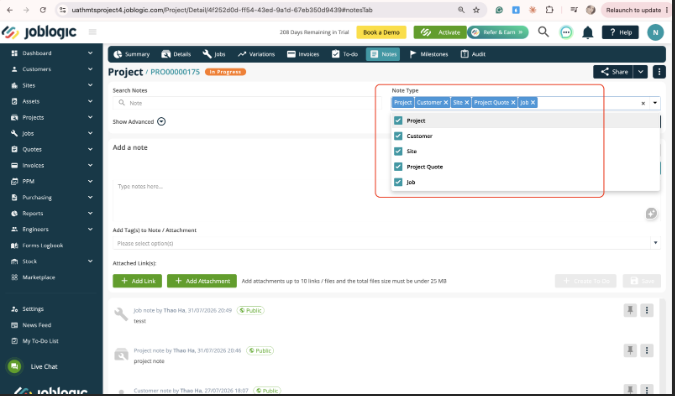This screenshot has width=675, height=396.
Task: Uncheck the Customer note type checkbox
Action: [x=398, y=136]
